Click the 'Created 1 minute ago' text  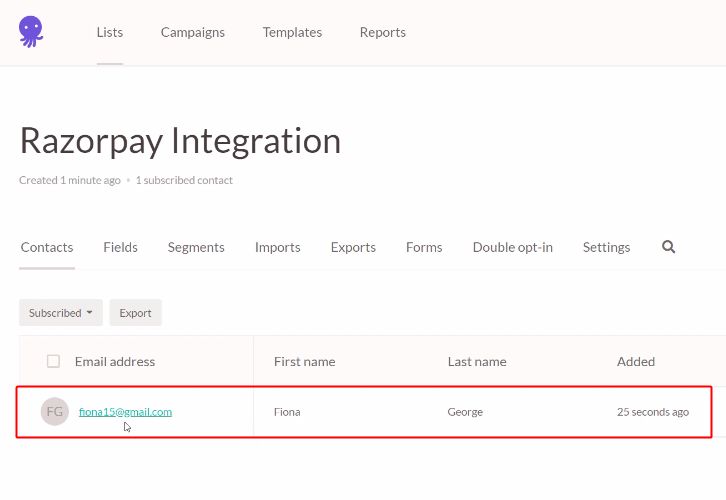70,180
